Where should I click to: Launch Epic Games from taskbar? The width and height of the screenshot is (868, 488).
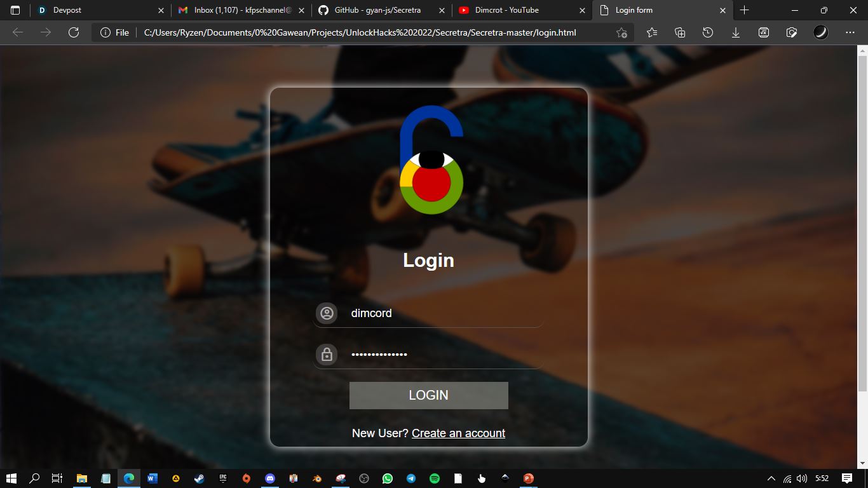[x=223, y=478]
